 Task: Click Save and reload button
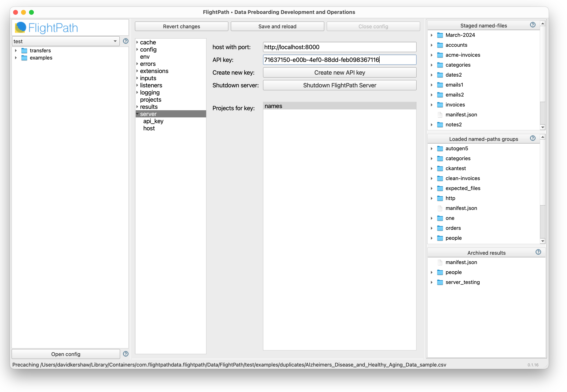[x=277, y=26]
